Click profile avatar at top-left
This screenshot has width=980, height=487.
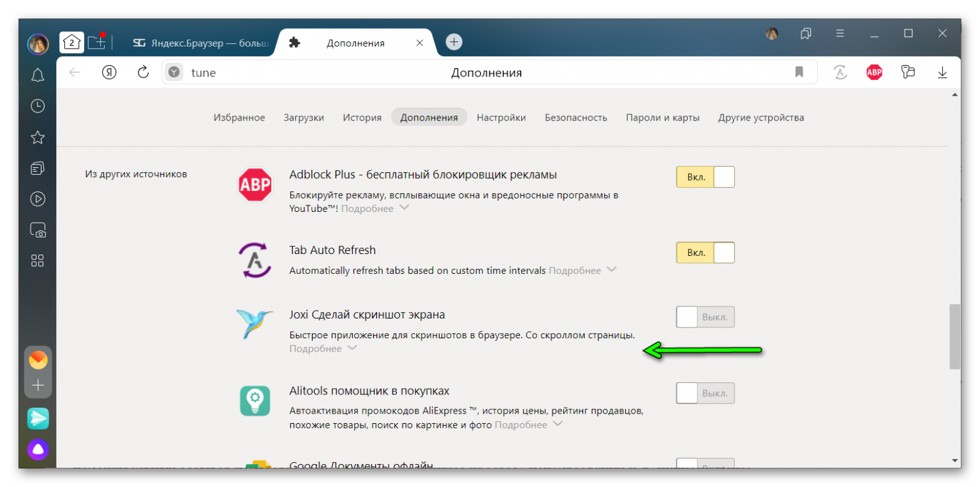[x=38, y=43]
